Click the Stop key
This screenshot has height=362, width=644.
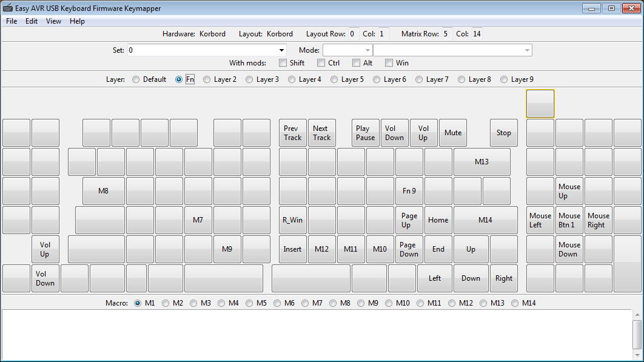pyautogui.click(x=504, y=133)
